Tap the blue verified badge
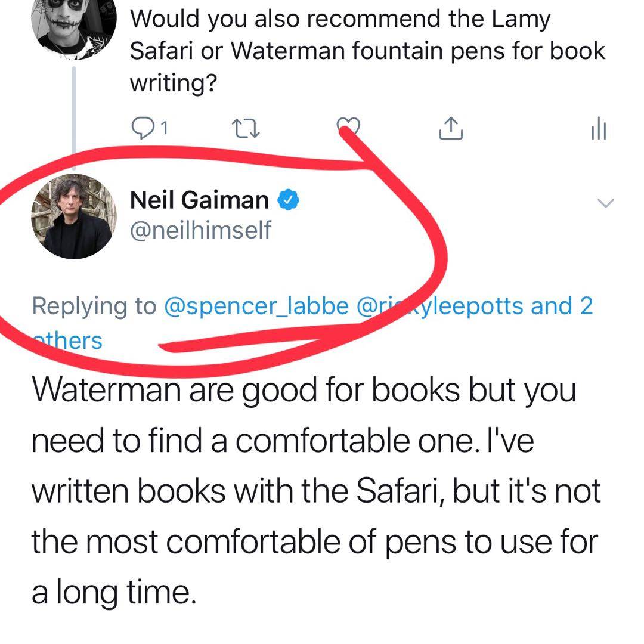This screenshot has width=644, height=644. coord(289,200)
